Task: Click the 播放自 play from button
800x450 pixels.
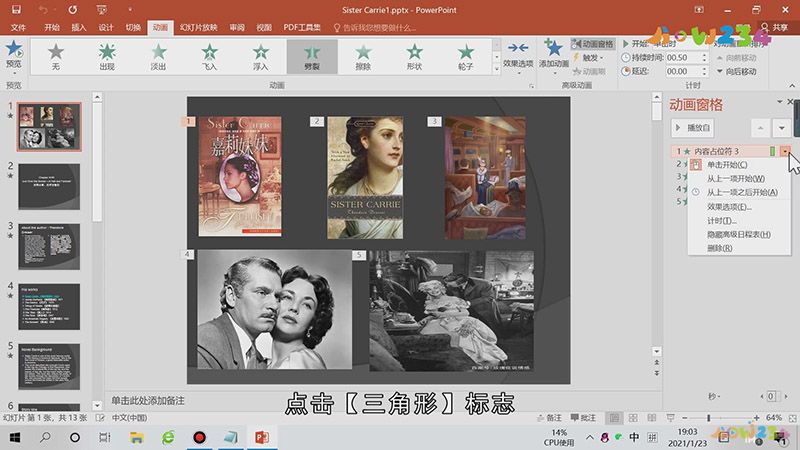Action: 692,128
